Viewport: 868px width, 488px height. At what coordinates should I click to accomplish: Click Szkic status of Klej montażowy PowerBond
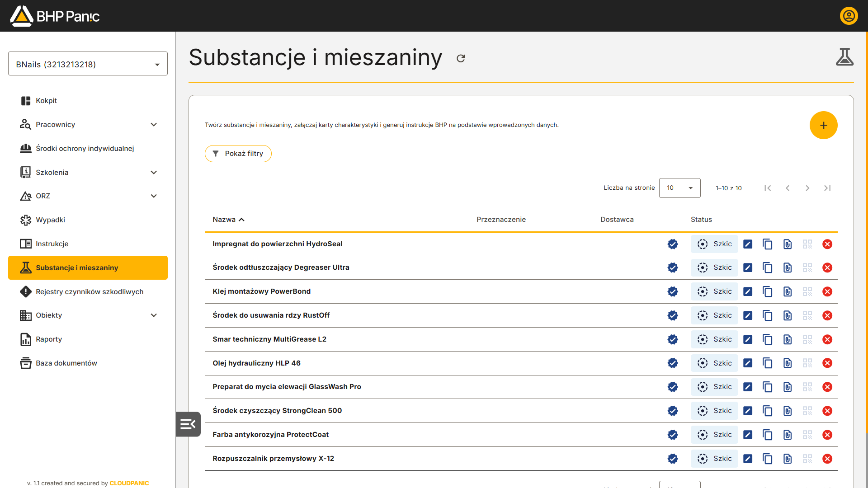[x=714, y=291]
